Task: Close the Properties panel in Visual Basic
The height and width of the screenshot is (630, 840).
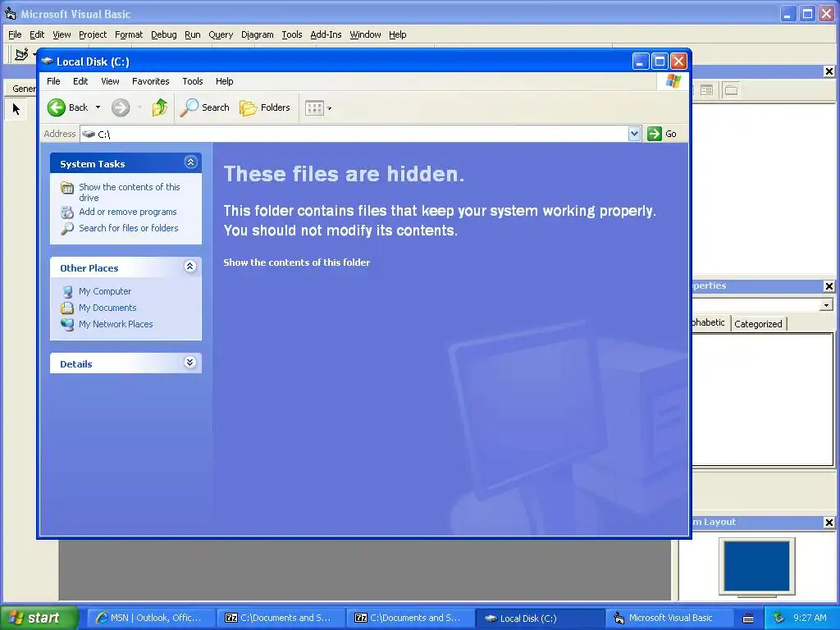Action: coord(829,286)
